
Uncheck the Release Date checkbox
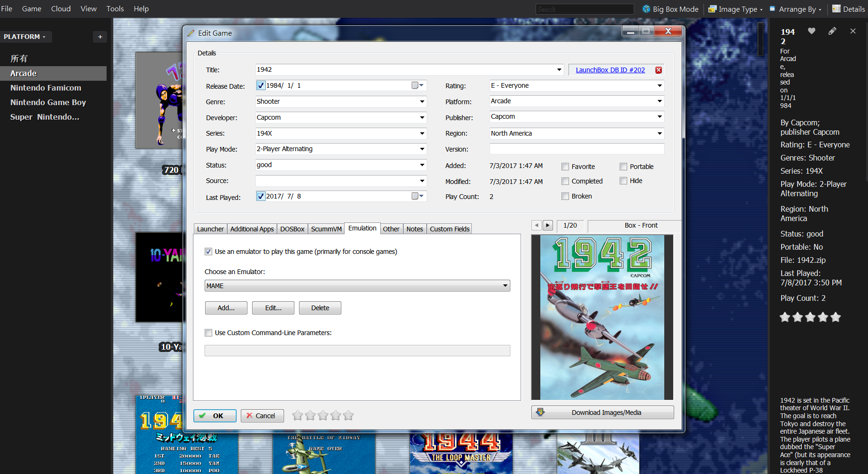pyautogui.click(x=261, y=85)
